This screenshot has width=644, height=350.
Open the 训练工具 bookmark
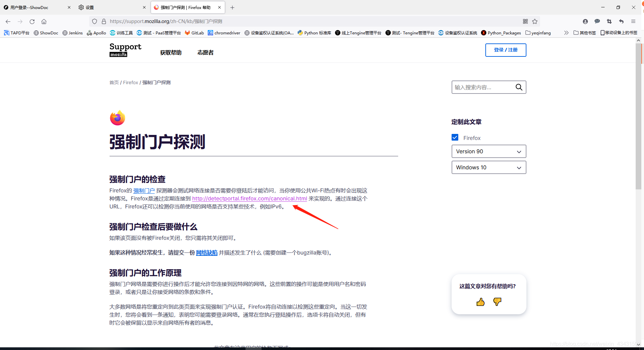122,33
